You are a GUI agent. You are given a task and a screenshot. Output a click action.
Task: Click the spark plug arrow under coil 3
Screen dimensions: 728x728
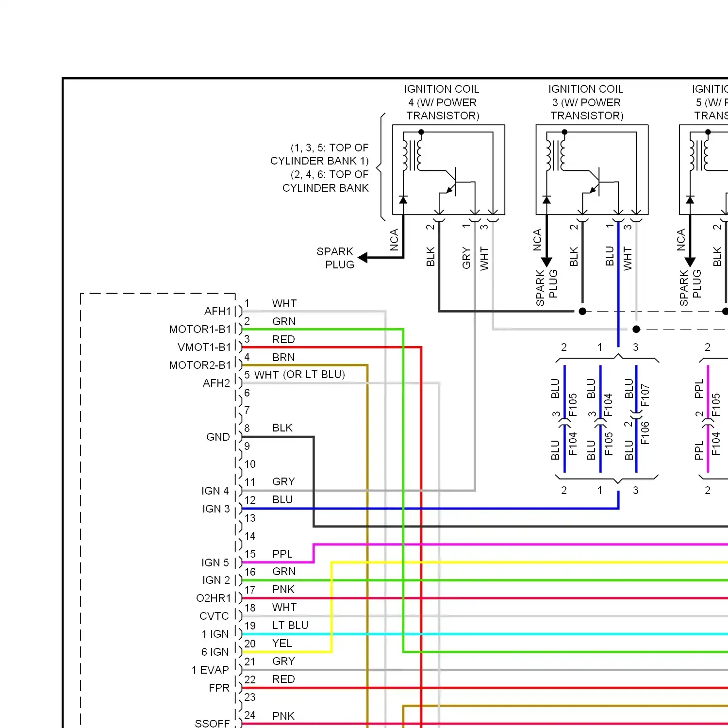(546, 262)
